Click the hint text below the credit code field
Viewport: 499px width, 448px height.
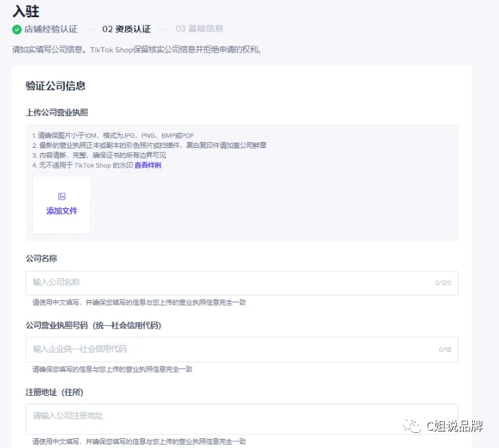(112, 369)
